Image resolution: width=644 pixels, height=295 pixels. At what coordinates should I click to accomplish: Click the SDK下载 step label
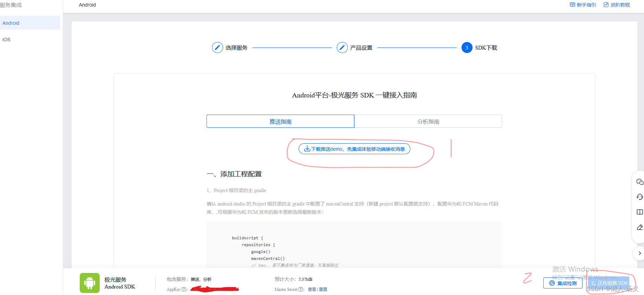pos(486,48)
